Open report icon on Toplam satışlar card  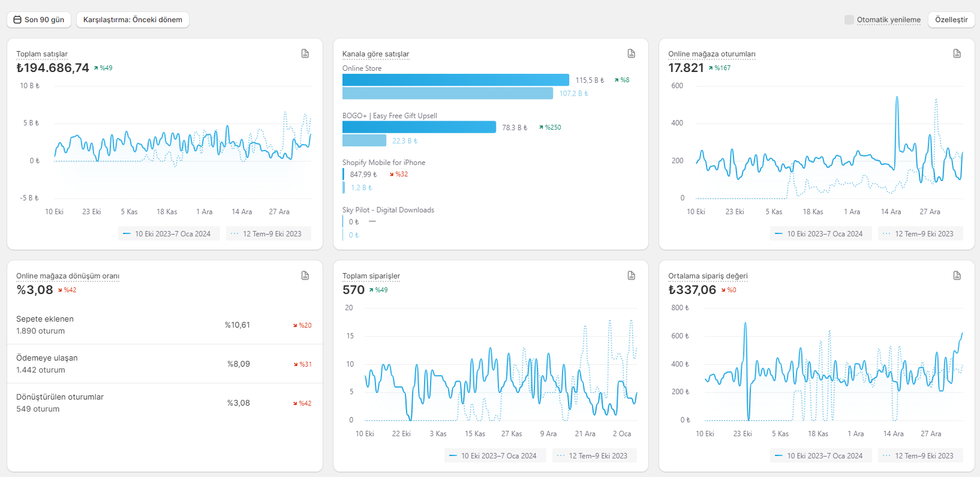(305, 53)
